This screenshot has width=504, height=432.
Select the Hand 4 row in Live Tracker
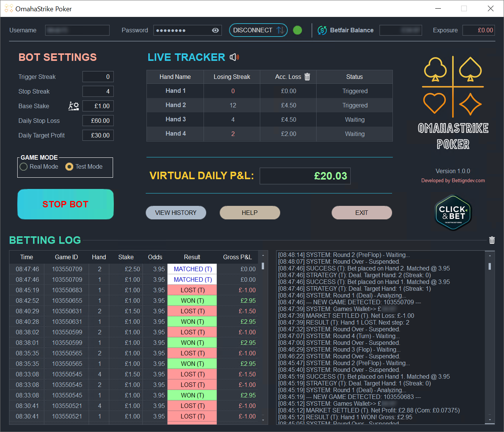[x=269, y=134]
